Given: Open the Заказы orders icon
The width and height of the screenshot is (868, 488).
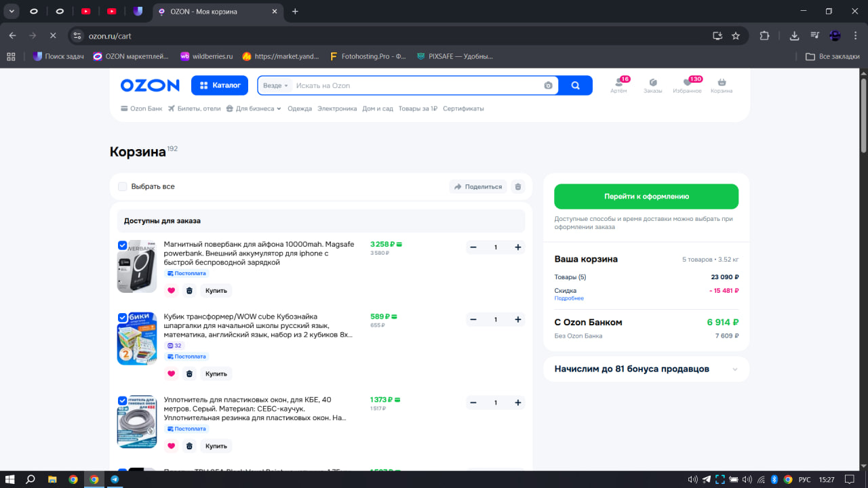Looking at the screenshot, I should click(x=652, y=83).
